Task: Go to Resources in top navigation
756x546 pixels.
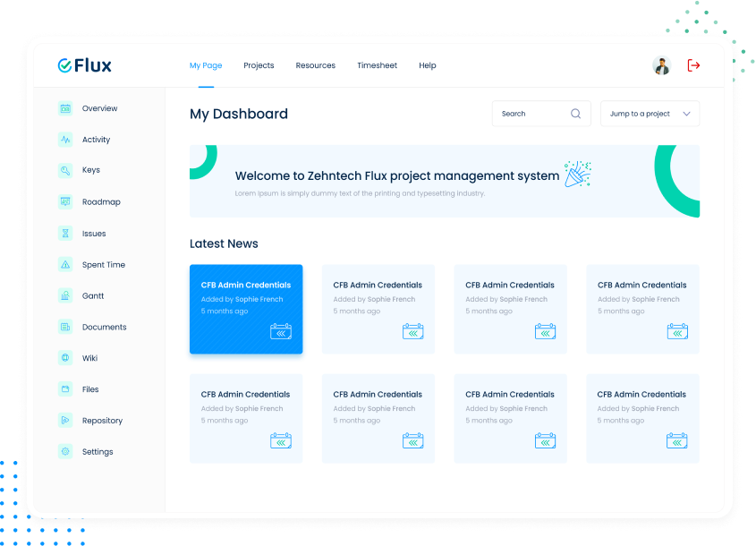Action: (315, 65)
